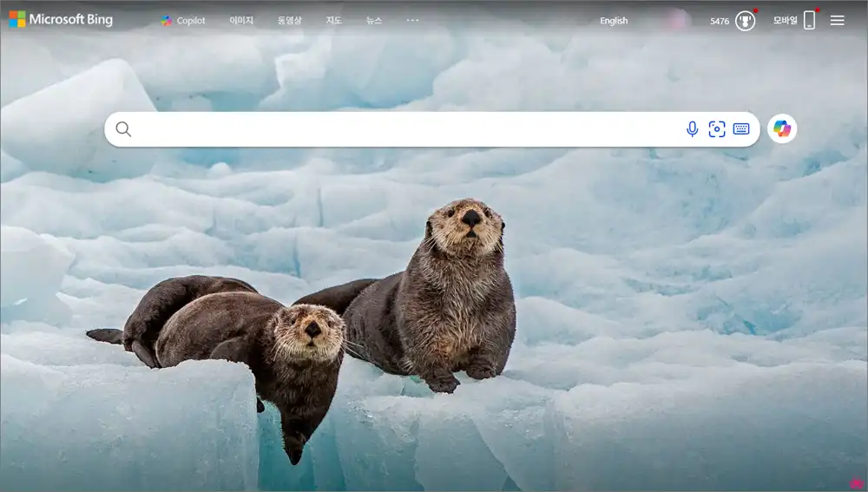Screen dimensions: 868x492
Task: Click the magnifying glass search icon
Action: pos(123,129)
